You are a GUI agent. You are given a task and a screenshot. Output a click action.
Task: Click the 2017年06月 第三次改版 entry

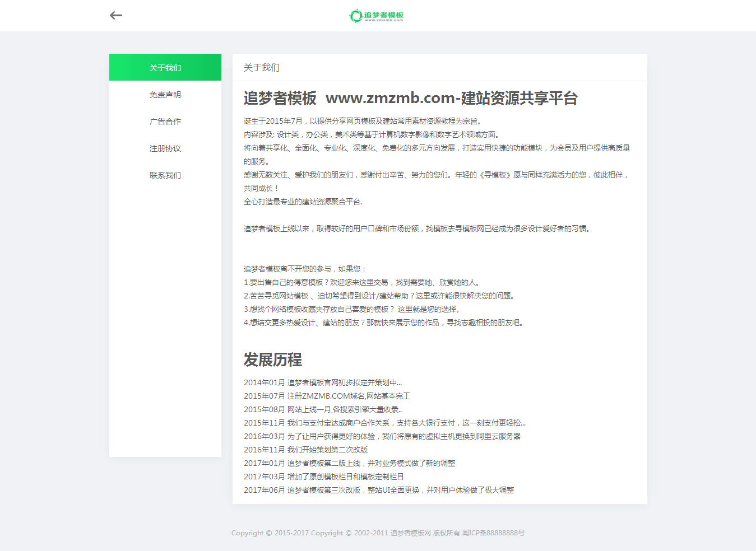[x=378, y=490]
